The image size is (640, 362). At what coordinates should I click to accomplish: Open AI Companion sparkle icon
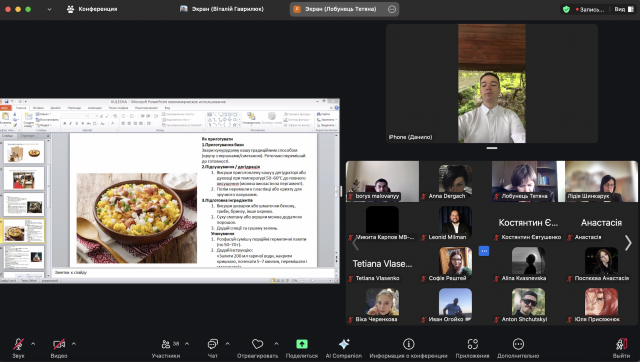(x=344, y=344)
